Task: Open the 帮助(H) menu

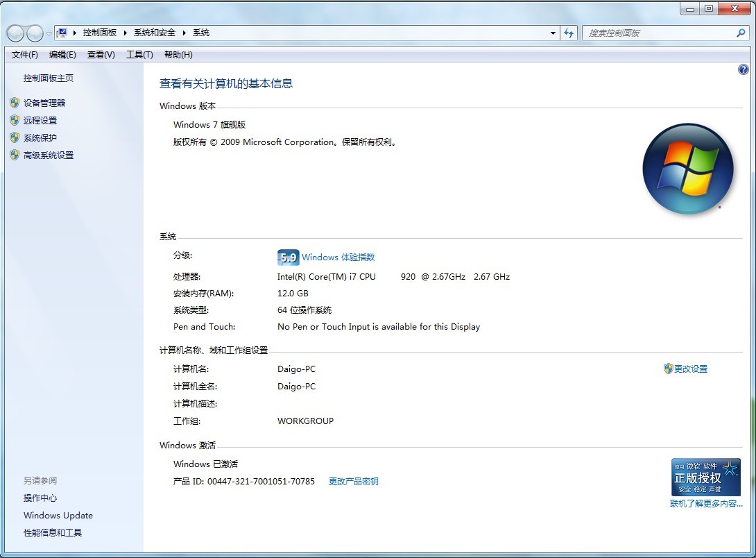Action: (x=178, y=55)
